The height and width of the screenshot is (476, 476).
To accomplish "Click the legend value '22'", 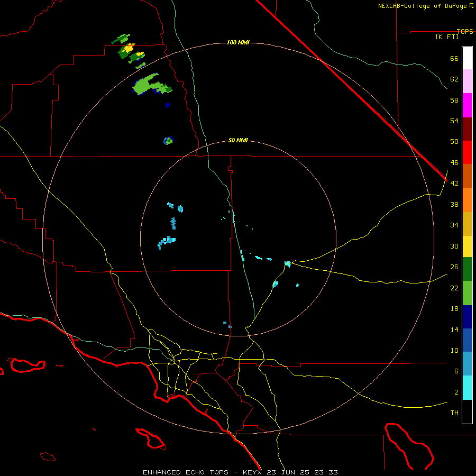I will pos(454,288).
